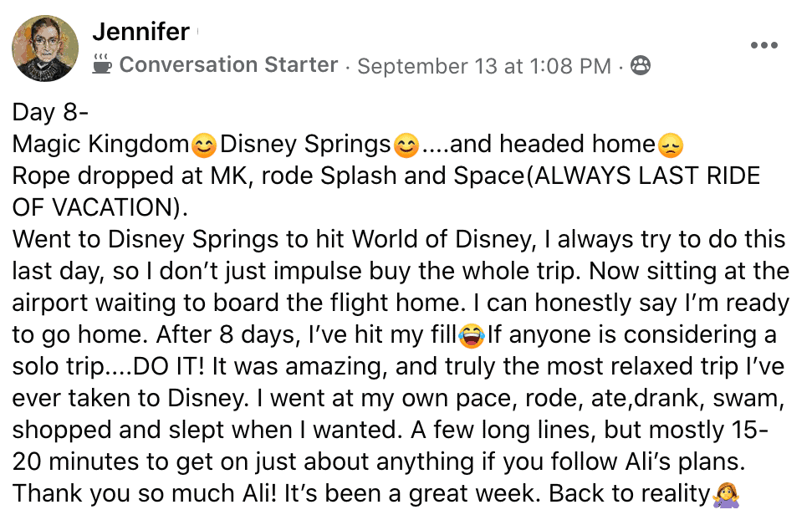
Task: Click the Day 8- heading text
Action: pos(50,112)
